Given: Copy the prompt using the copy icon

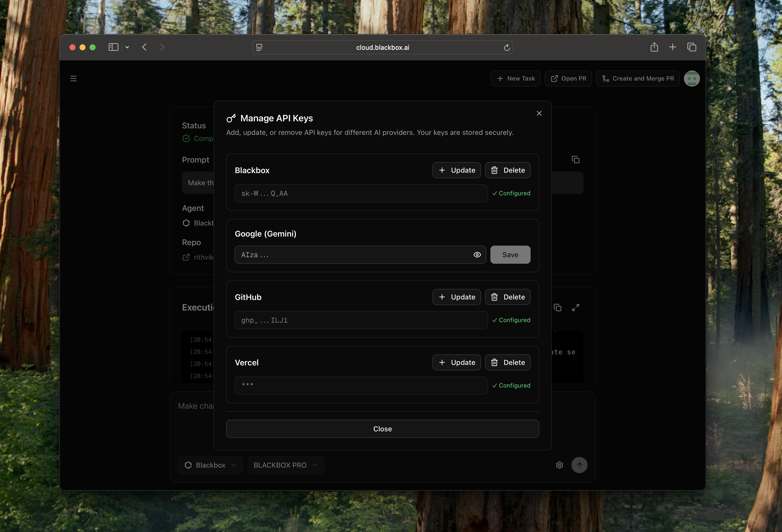Looking at the screenshot, I should coord(575,160).
